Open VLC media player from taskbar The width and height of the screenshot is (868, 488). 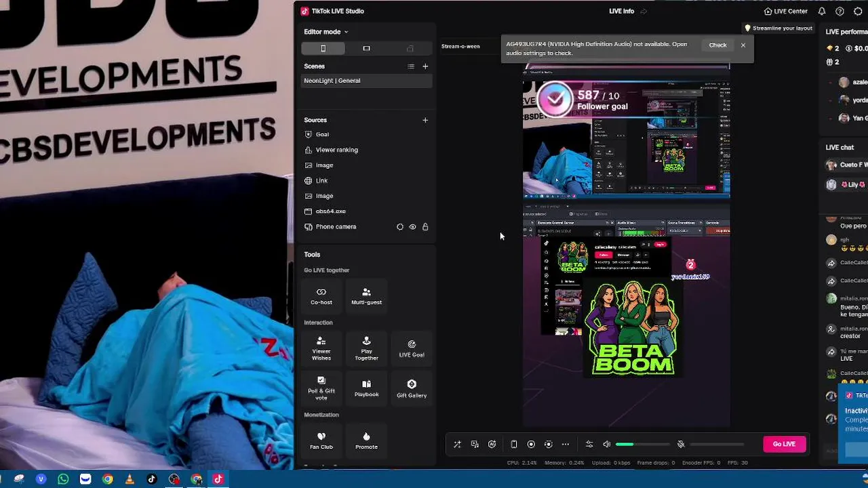coord(130,479)
